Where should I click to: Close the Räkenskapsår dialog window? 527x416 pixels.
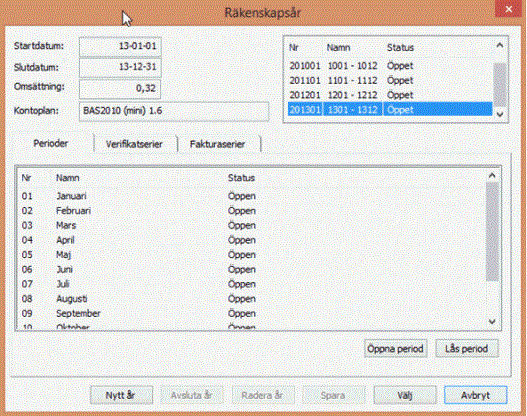coord(509,9)
